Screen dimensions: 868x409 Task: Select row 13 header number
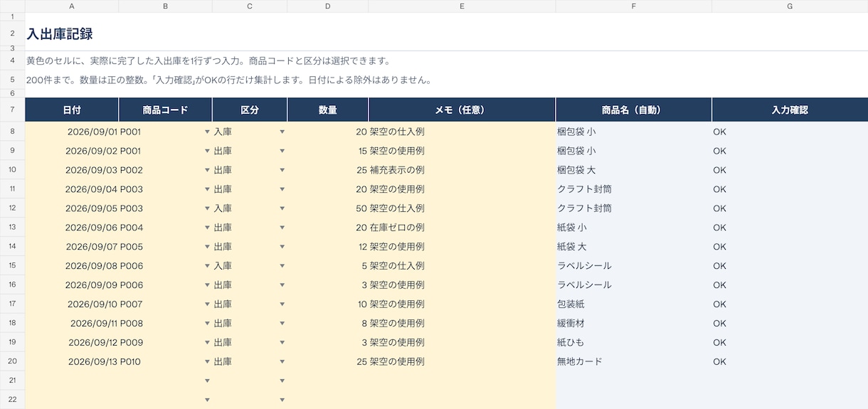pyautogui.click(x=12, y=228)
